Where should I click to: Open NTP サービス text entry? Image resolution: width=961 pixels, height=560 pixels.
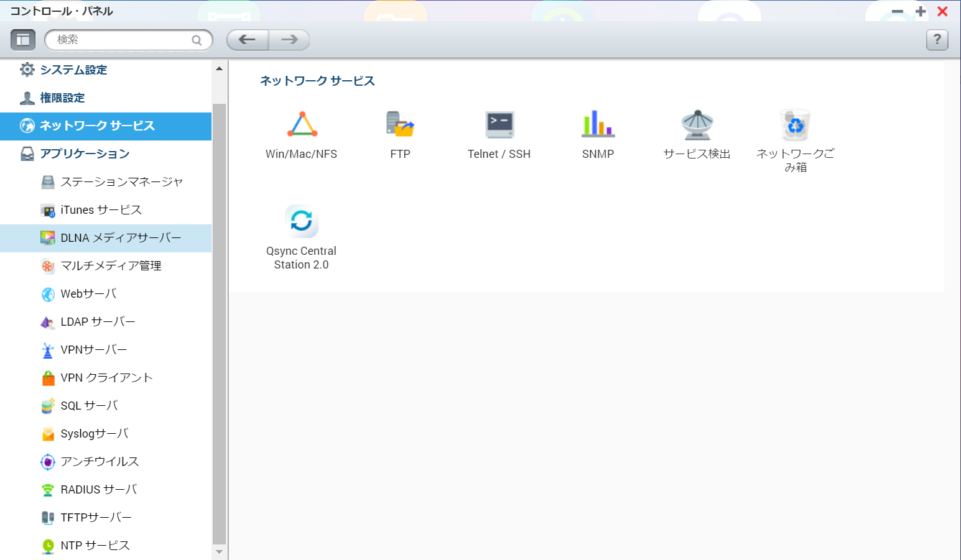(x=95, y=546)
